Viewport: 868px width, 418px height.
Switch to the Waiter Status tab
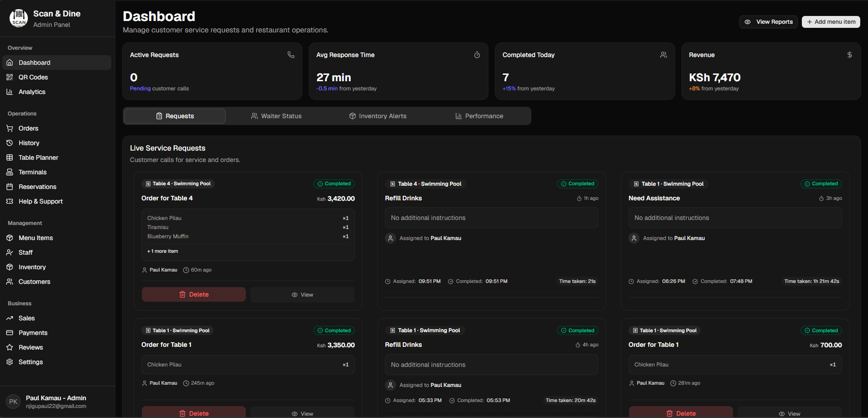pyautogui.click(x=276, y=116)
